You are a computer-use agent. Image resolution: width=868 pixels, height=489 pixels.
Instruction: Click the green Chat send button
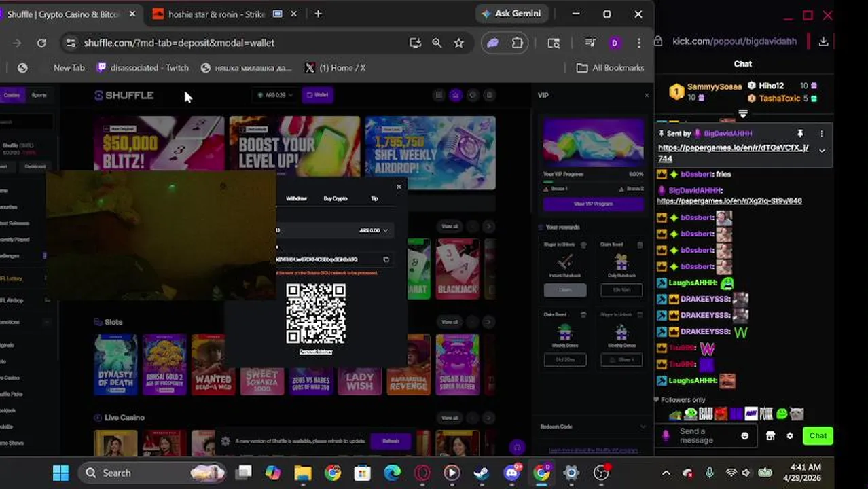tap(818, 436)
